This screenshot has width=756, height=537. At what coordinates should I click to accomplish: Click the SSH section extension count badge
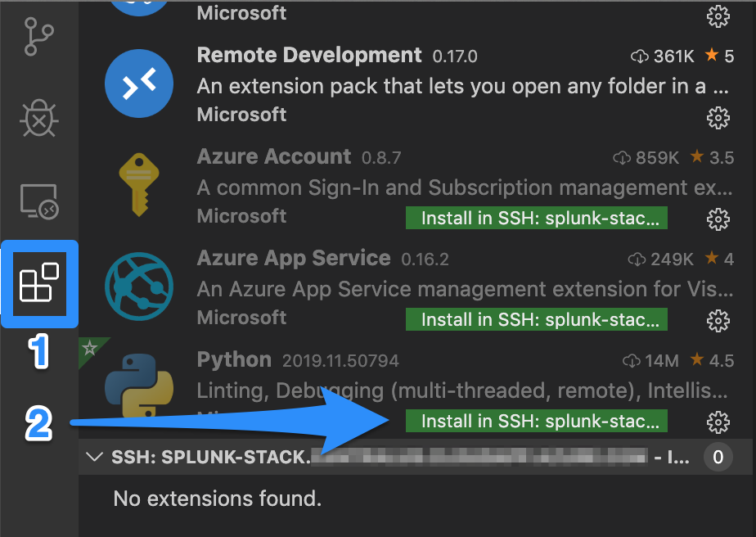coord(718,457)
